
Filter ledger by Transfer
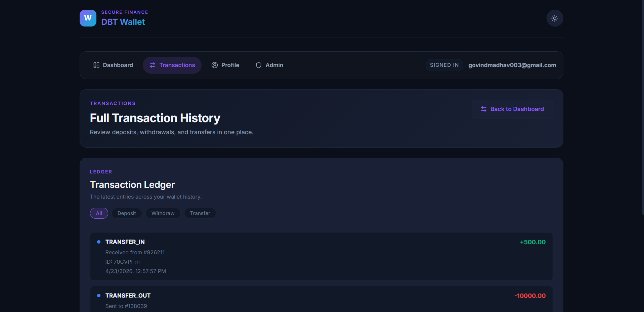click(200, 213)
